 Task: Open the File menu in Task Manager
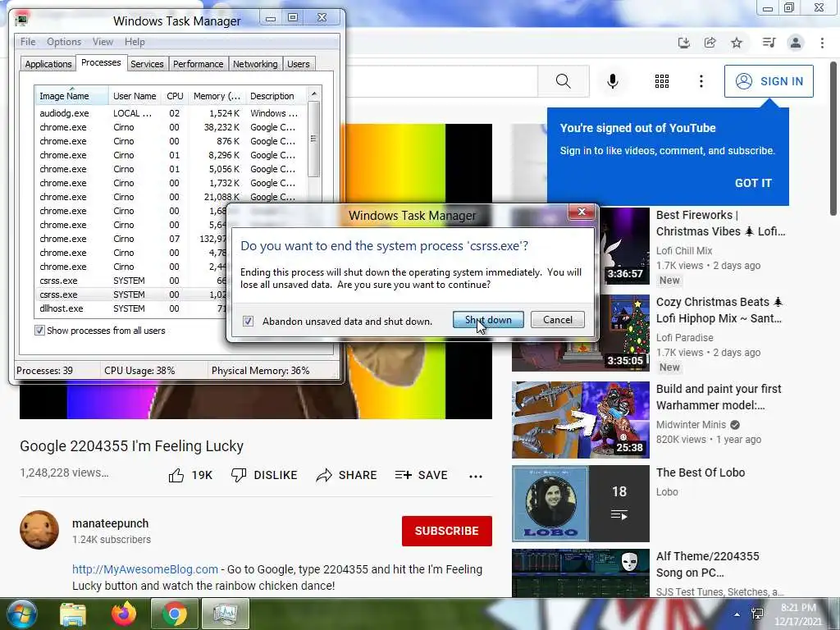(28, 42)
